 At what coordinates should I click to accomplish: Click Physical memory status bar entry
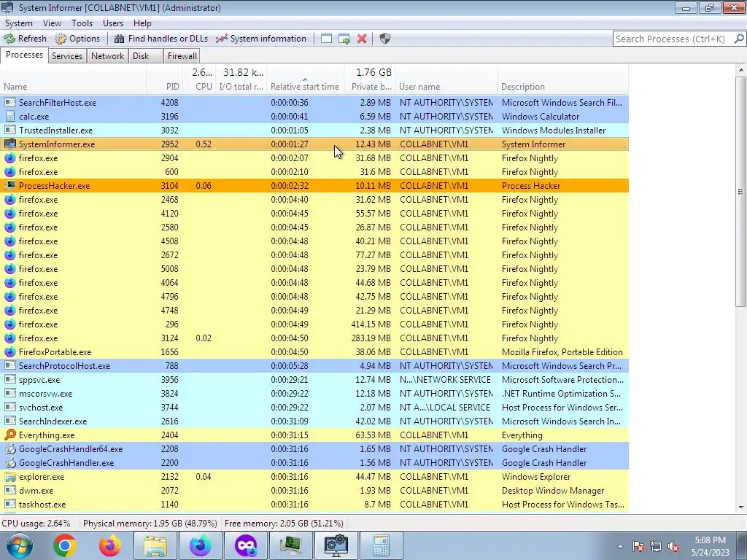[150, 523]
